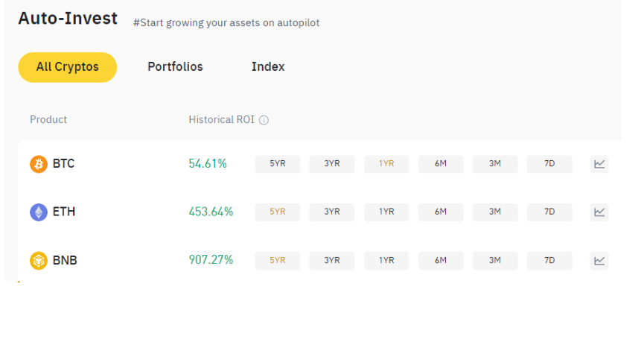The image size is (644, 345).
Task: Select 5YR period in ETH row
Action: click(x=278, y=212)
